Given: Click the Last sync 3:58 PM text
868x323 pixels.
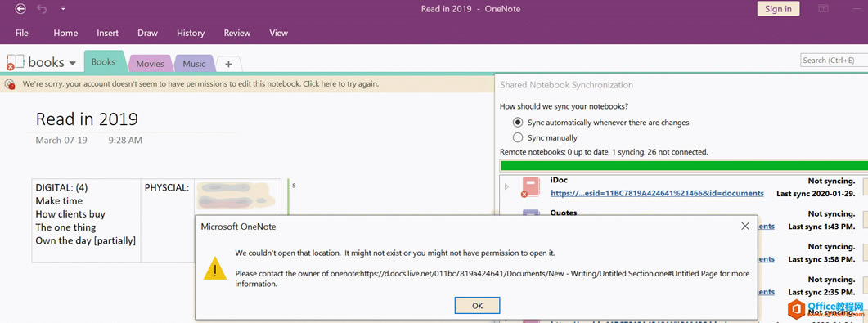Looking at the screenshot, I should coord(821,259).
